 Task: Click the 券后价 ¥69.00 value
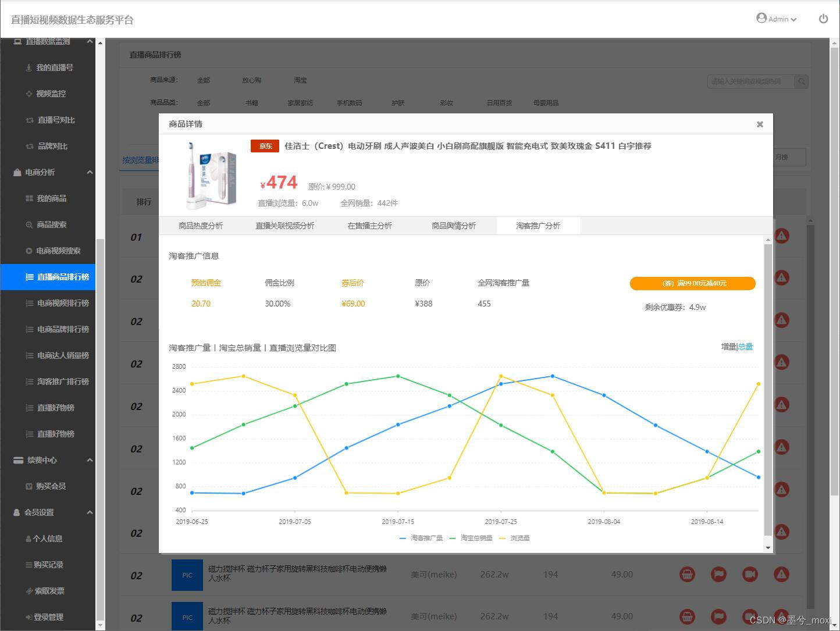(x=353, y=304)
